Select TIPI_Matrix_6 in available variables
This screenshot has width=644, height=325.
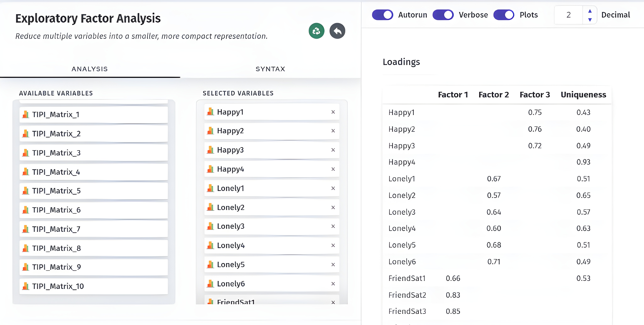94,210
